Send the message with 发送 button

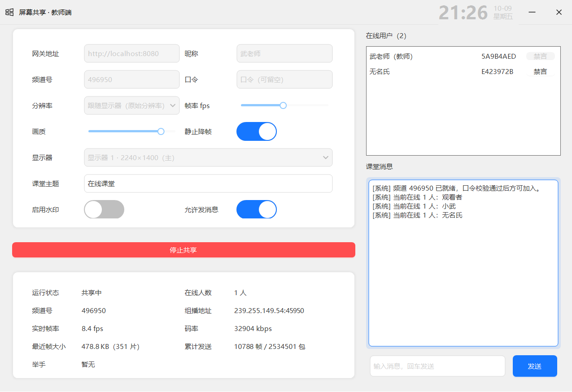535,366
